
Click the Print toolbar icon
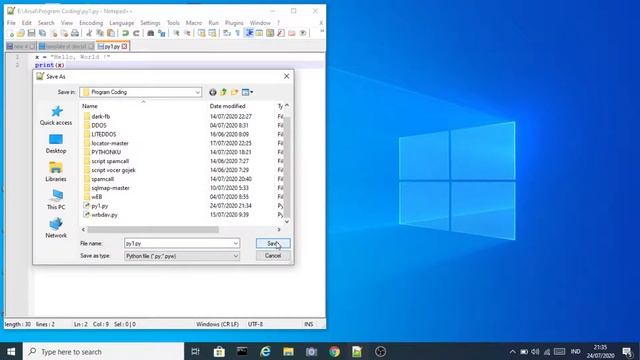click(75, 33)
